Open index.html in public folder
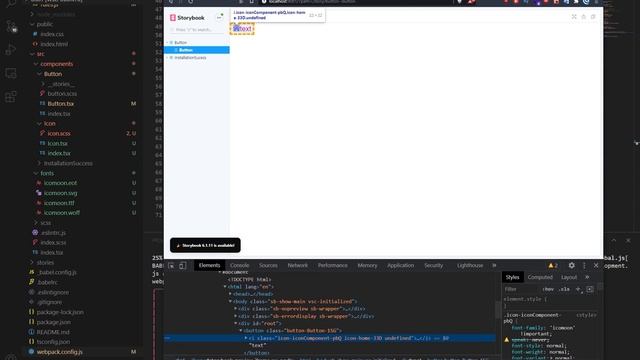640x360 pixels. [x=54, y=44]
